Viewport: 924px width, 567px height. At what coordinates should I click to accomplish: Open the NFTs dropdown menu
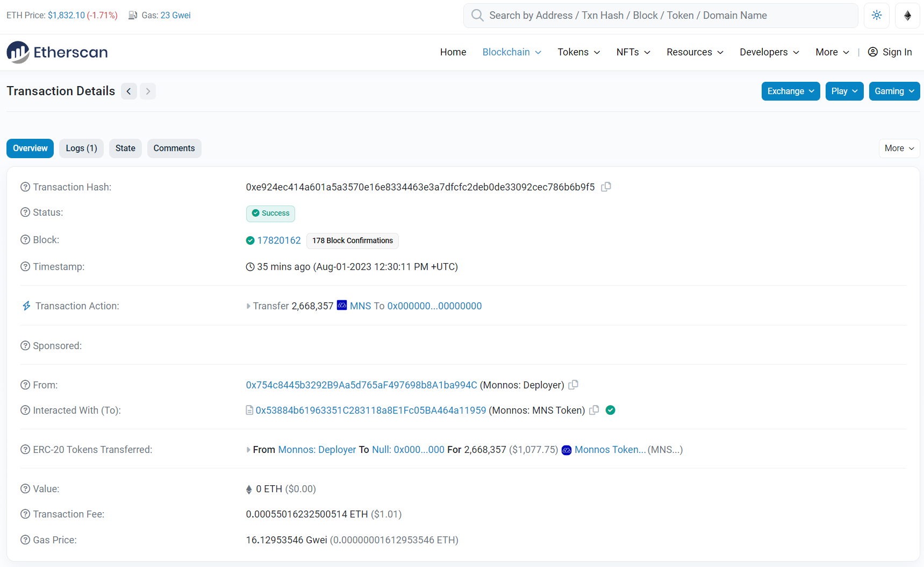tap(633, 52)
